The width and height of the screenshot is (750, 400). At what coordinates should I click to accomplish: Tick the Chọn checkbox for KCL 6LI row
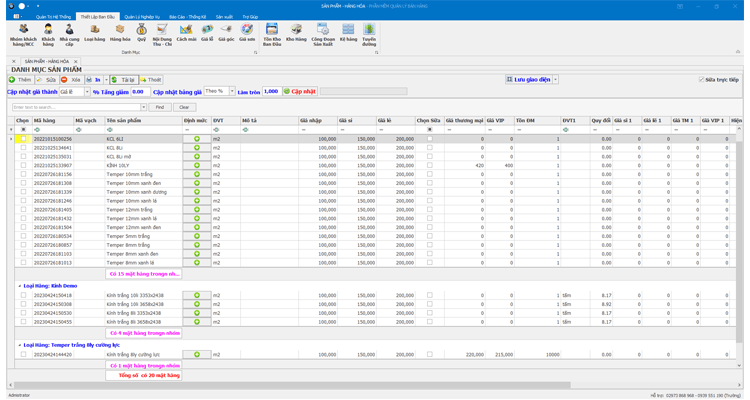pyautogui.click(x=23, y=139)
